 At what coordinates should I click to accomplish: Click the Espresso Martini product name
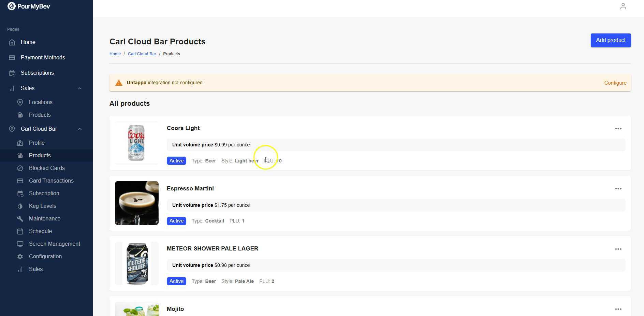(190, 189)
